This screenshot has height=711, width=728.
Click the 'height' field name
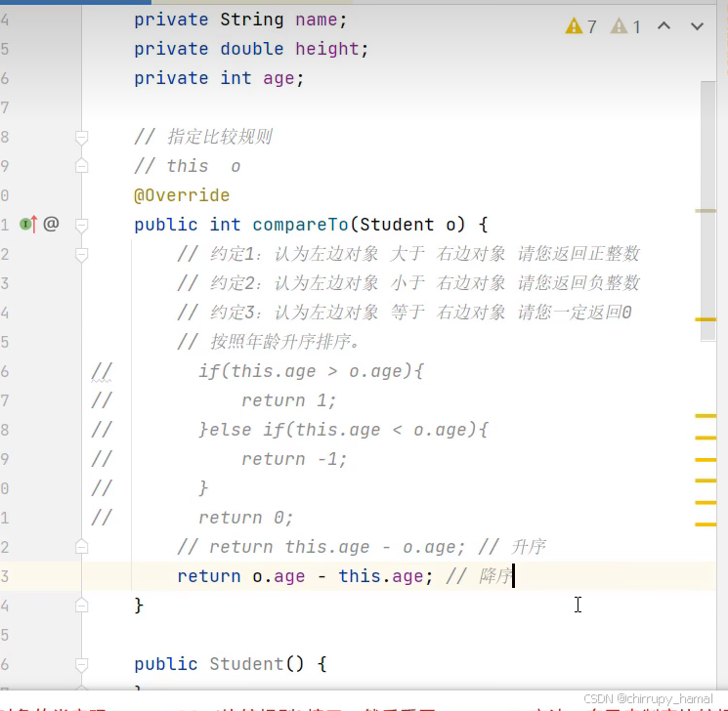click(327, 49)
